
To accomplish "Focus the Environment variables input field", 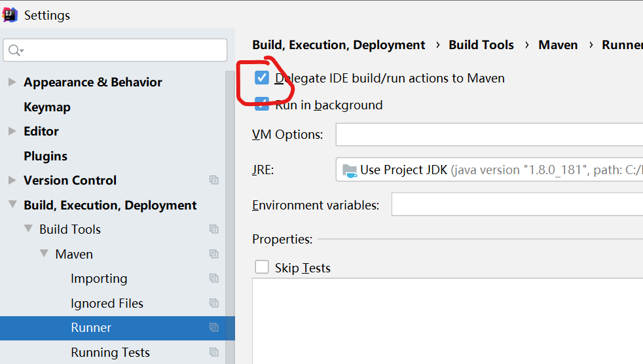I will pyautogui.click(x=517, y=204).
